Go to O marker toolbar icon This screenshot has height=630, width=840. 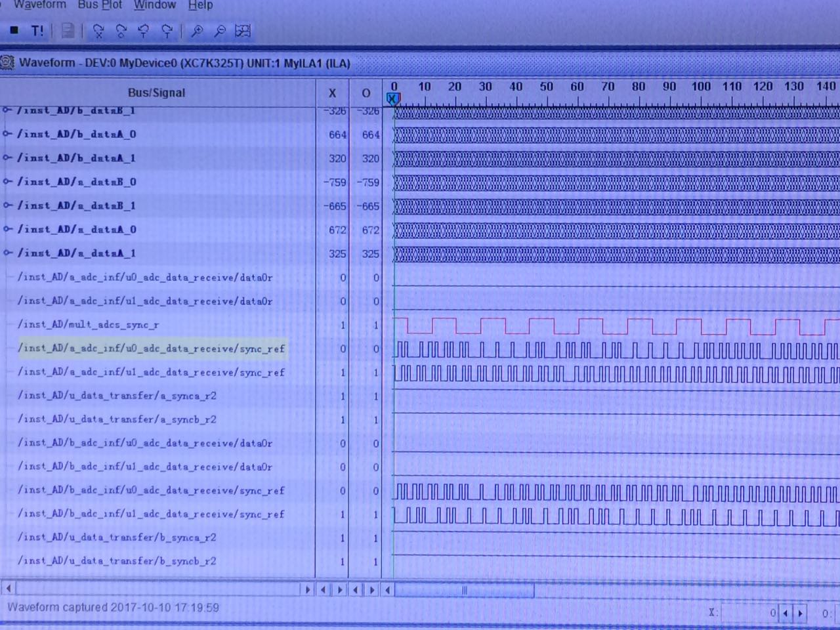121,30
